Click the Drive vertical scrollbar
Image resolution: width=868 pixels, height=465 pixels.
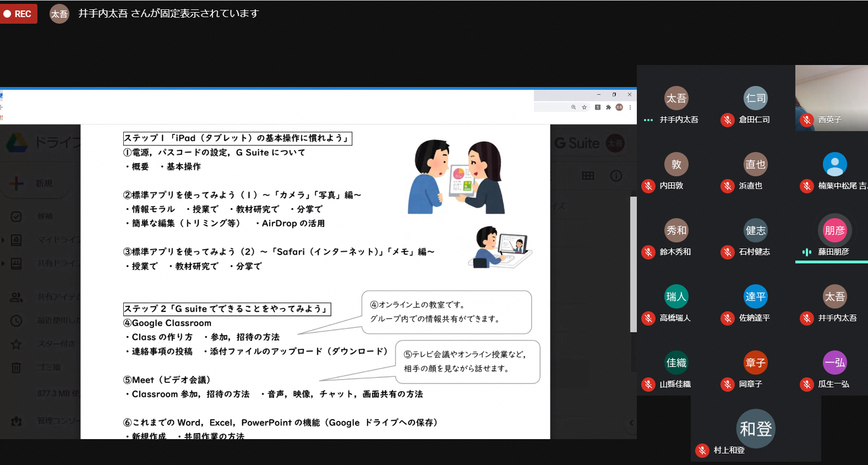coord(634,264)
